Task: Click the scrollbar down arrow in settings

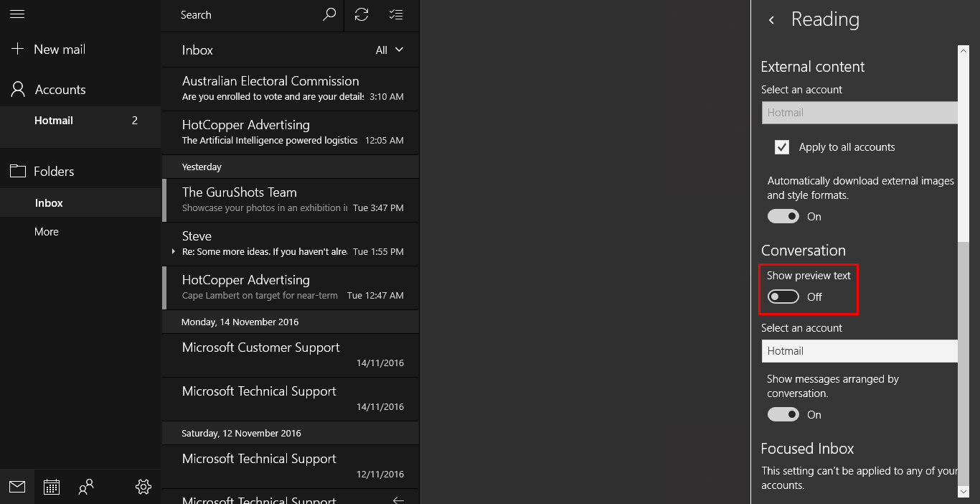Action: pyautogui.click(x=963, y=491)
